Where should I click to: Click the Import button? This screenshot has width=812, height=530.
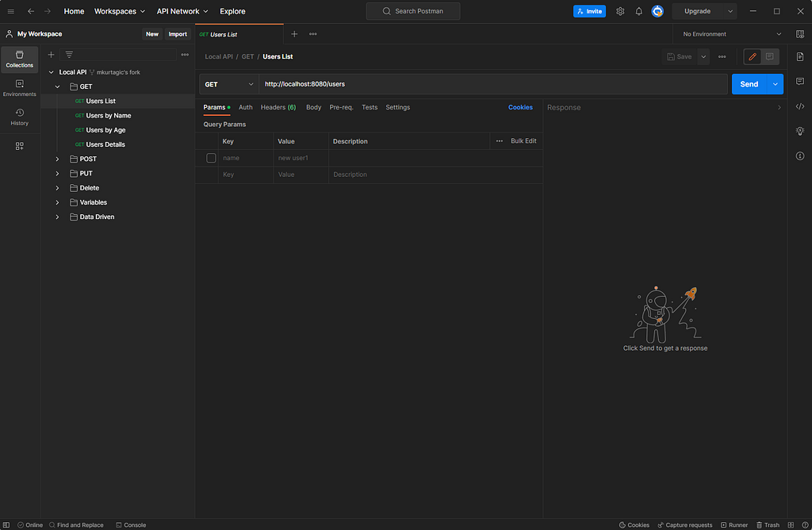tap(178, 34)
